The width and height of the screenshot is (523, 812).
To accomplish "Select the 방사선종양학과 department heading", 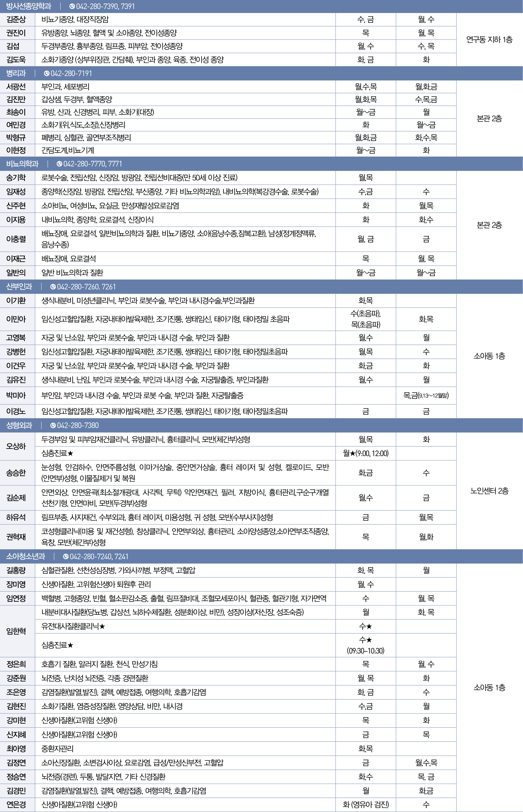I will [29, 6].
